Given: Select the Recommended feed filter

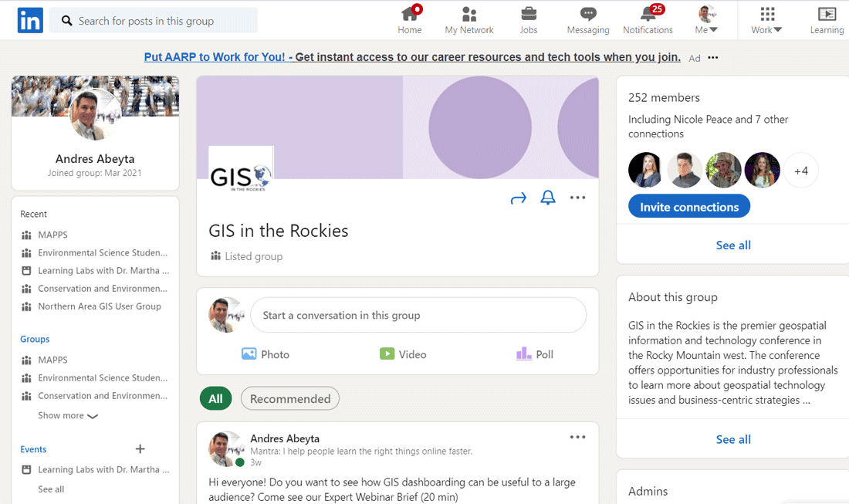Looking at the screenshot, I should (x=290, y=398).
